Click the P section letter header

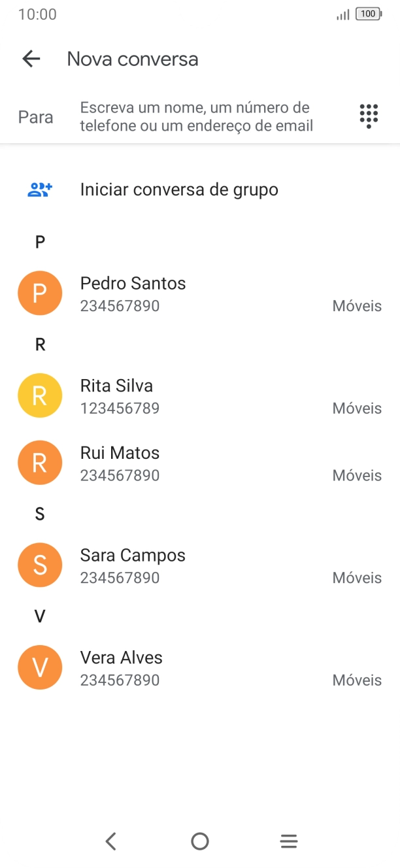[40, 242]
